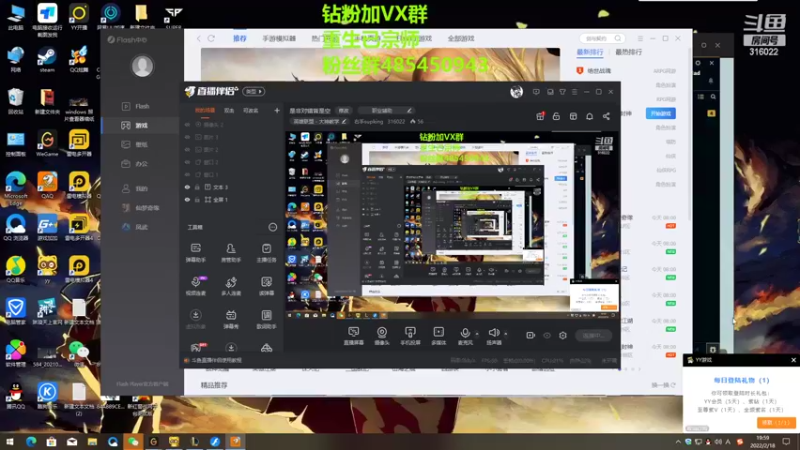Switch to the third scene tab in source panel
800x450 pixels.
(250, 110)
